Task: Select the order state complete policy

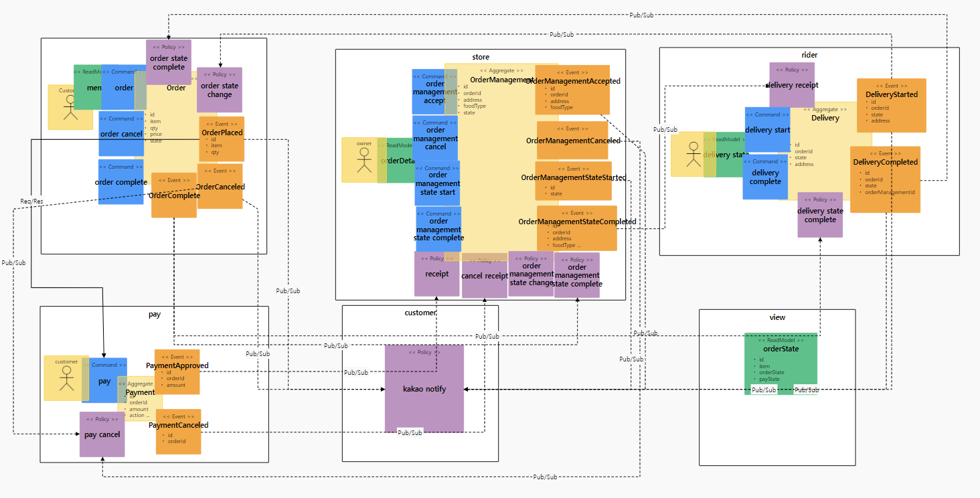Action: tap(169, 62)
